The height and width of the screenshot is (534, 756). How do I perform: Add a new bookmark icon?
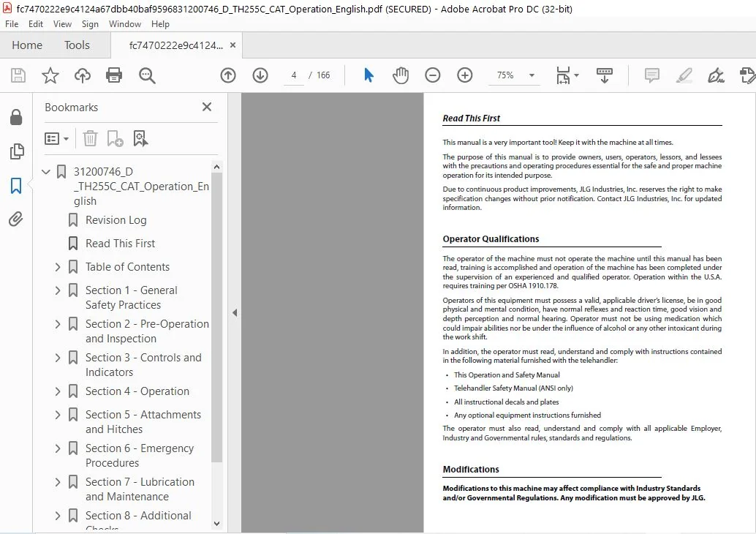pyautogui.click(x=115, y=138)
